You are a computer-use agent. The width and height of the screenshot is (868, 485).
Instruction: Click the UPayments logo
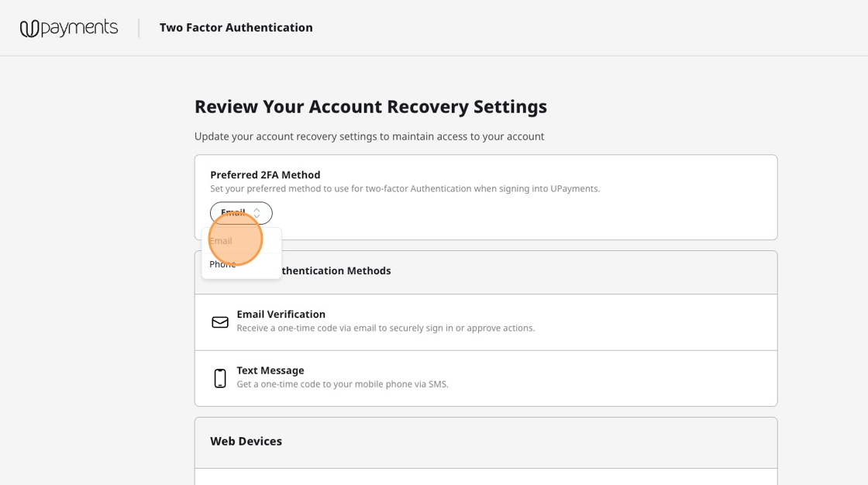(69, 28)
